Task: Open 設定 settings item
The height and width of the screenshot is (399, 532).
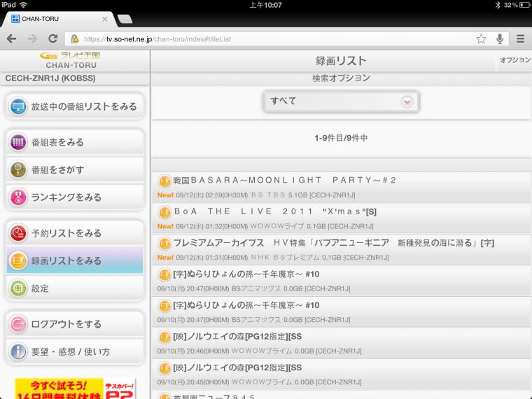Action: pos(75,288)
